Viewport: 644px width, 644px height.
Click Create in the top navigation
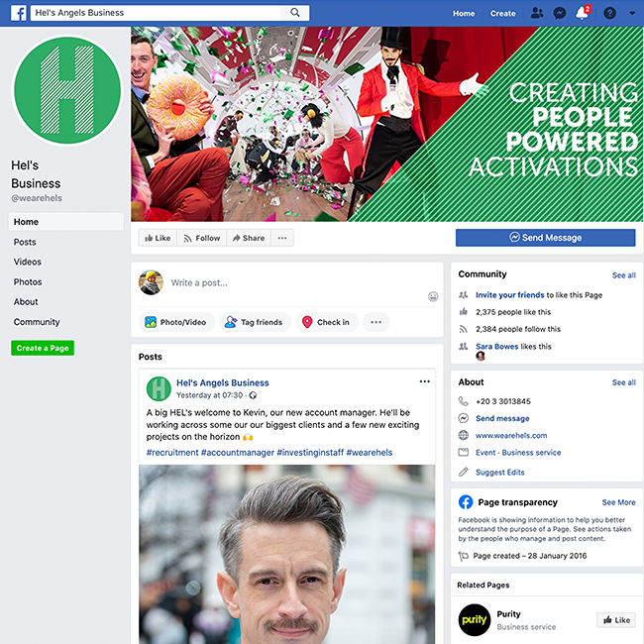click(502, 14)
